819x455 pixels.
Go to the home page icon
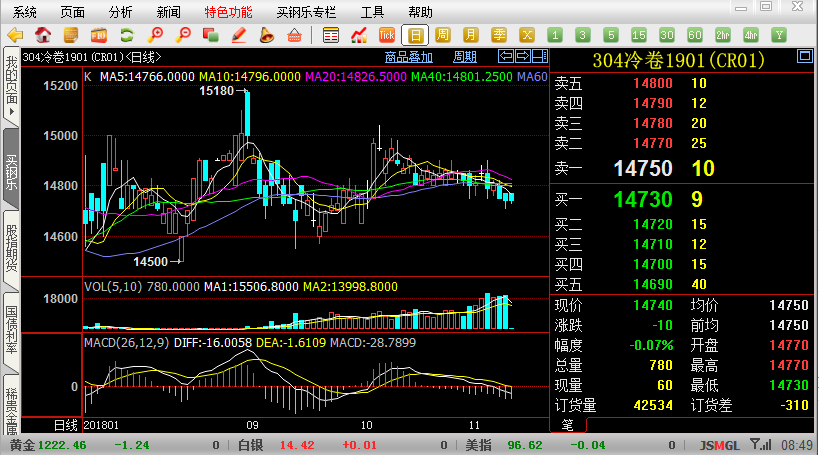pyautogui.click(x=43, y=36)
